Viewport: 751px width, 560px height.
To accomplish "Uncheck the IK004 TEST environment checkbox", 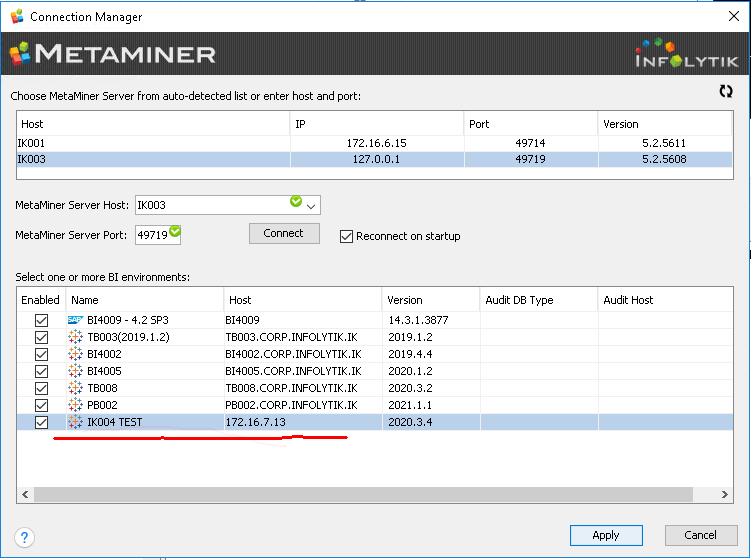I will [42, 423].
